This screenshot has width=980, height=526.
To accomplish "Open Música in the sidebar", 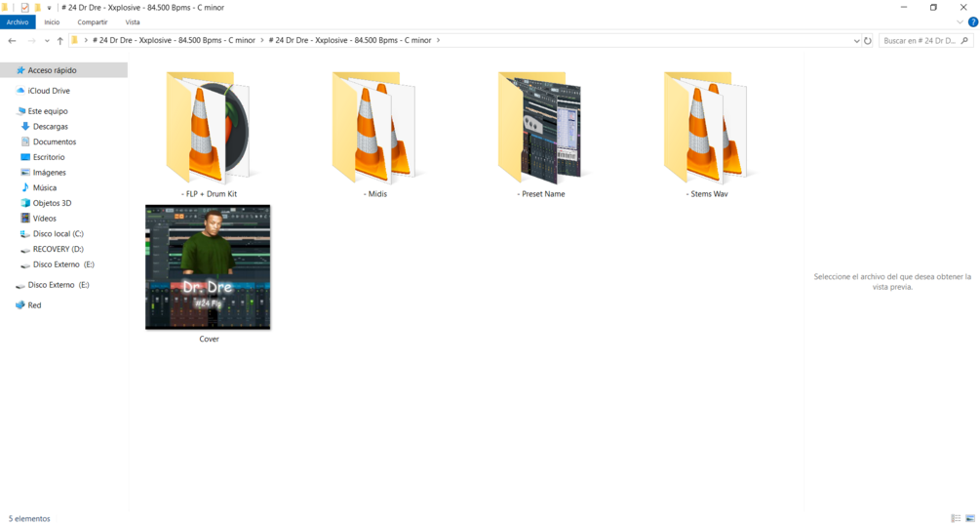I will (x=45, y=187).
